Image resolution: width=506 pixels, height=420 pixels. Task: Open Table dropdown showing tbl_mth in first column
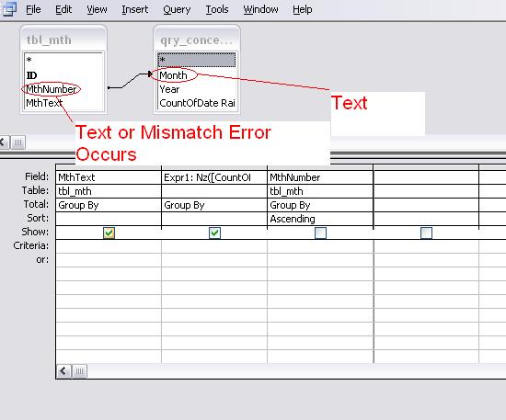(x=109, y=191)
